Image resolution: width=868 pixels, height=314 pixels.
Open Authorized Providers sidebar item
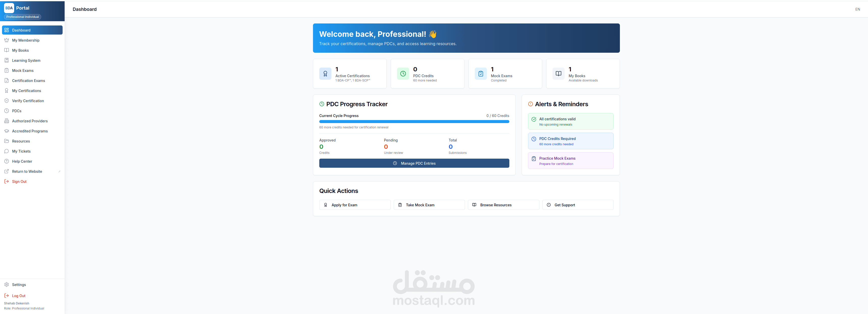[x=30, y=121]
